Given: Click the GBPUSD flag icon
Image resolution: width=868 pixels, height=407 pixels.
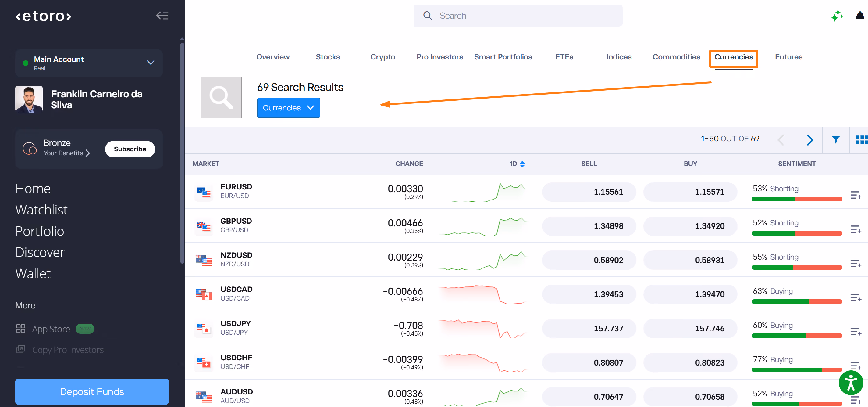Looking at the screenshot, I should (204, 226).
